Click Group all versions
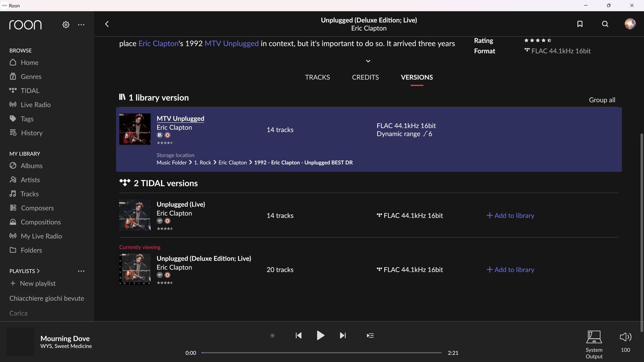The image size is (644, 362). point(602,100)
